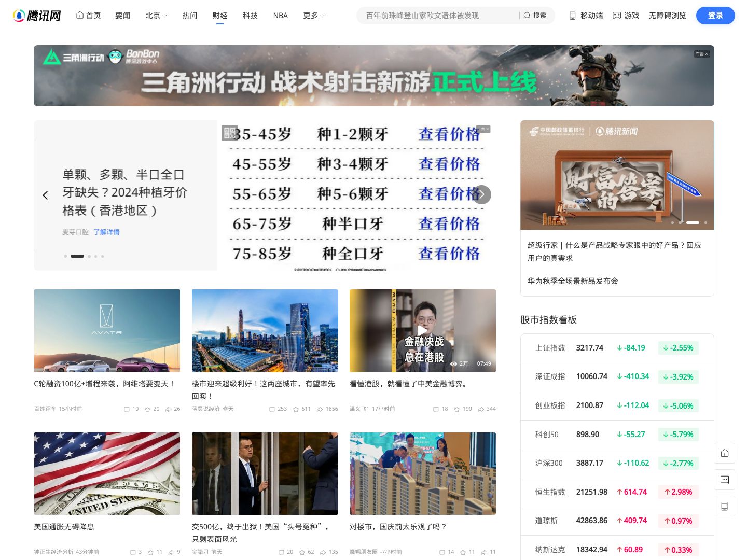747x560 pixels.
Task: Click star icon showing 62
Action: click(x=302, y=552)
